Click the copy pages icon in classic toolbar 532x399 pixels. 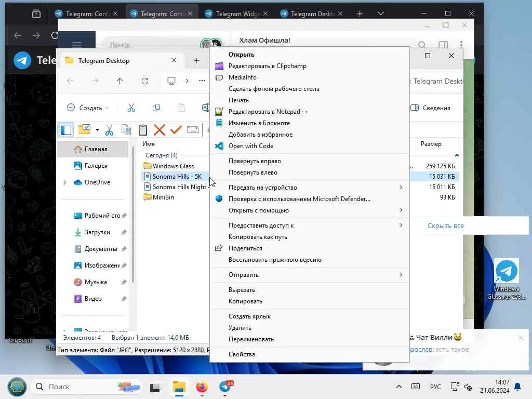(x=126, y=130)
